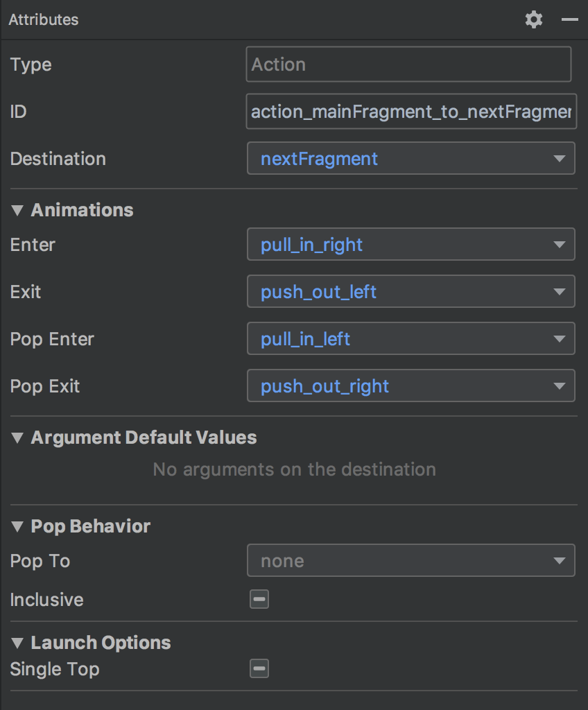Minimize the Attributes panel
This screenshot has height=710, width=588.
click(569, 19)
